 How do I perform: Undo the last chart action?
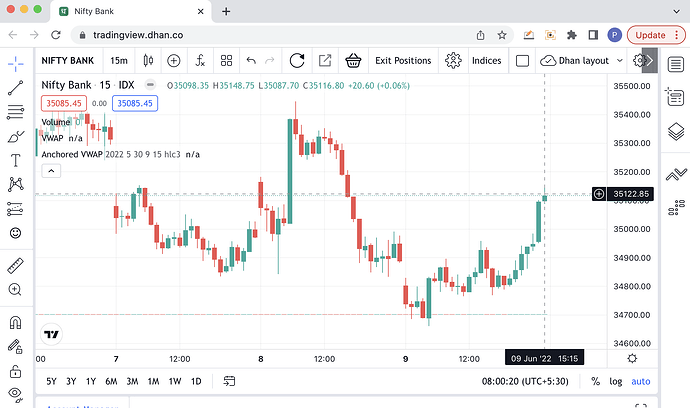[251, 61]
